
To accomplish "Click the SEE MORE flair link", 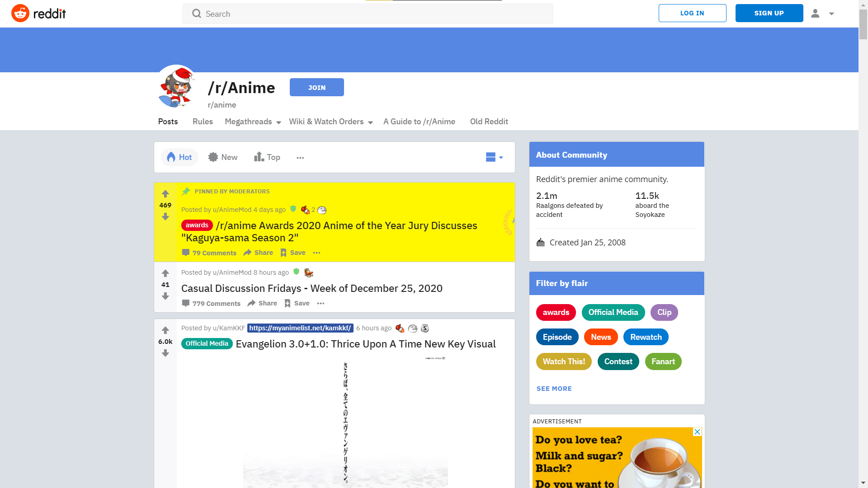I will pos(554,388).
